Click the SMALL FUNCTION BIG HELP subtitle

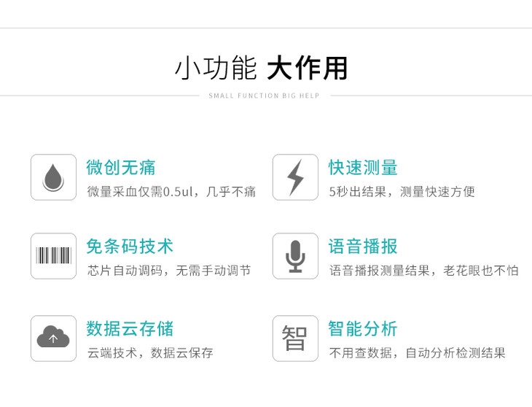click(264, 96)
